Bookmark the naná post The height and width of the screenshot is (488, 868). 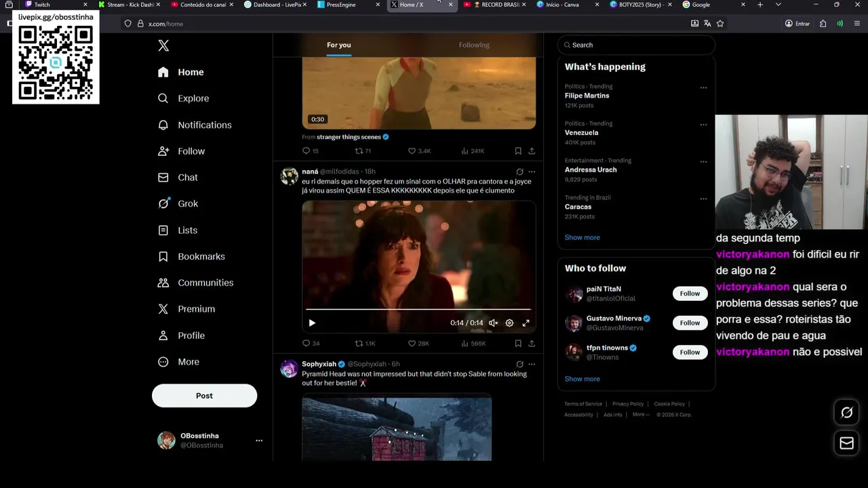click(x=518, y=344)
